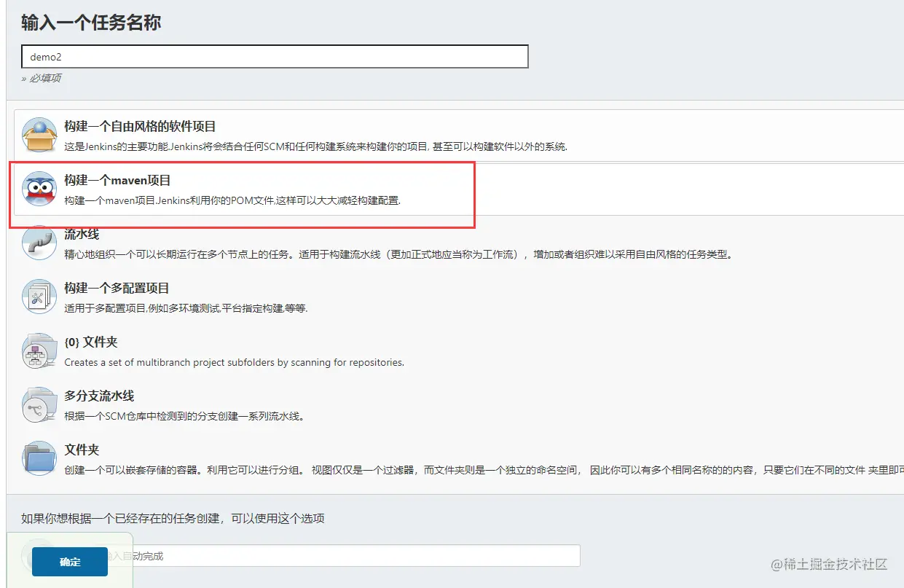Click the maven description mentioning POM文件
This screenshot has width=904, height=588.
tap(232, 200)
